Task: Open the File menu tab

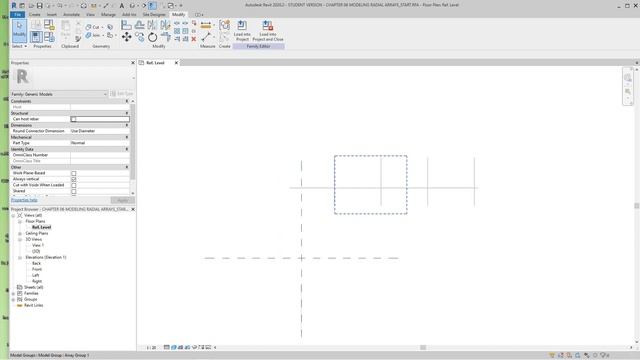Action: pyautogui.click(x=18, y=15)
